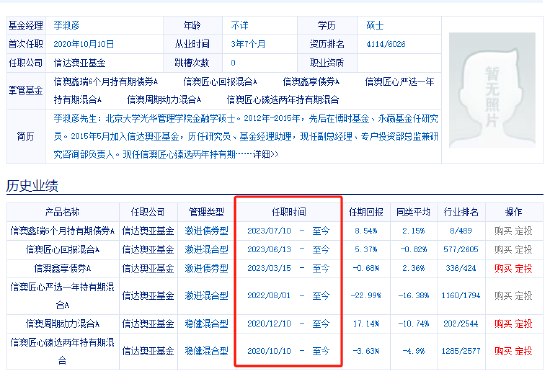
Task: Select 信澳匠心臻选两年持有期混合 in history table
Action: (62, 351)
